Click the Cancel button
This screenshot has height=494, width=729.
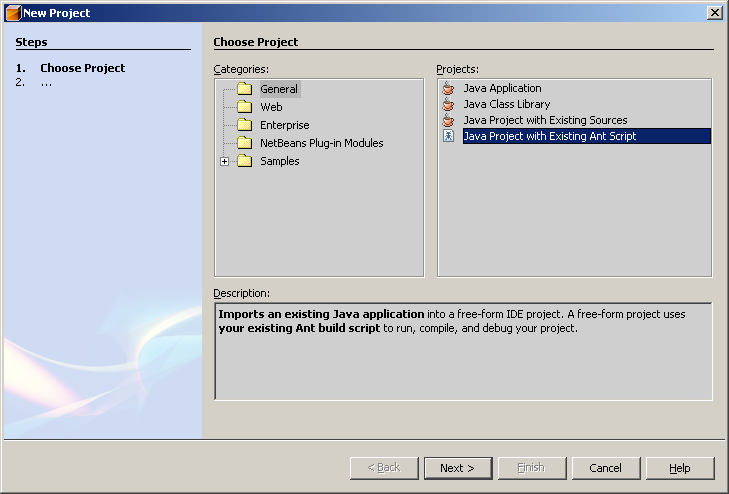(606, 468)
